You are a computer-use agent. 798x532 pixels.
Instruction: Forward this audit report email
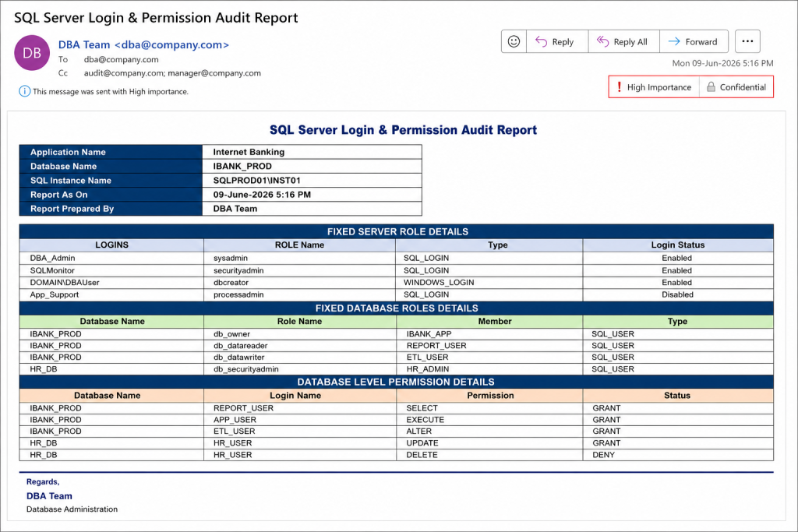pos(694,42)
